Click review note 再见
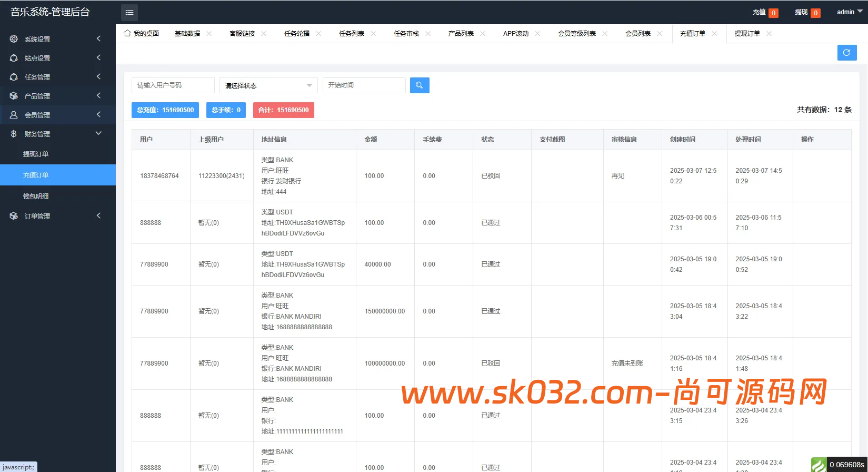This screenshot has width=868, height=472. (x=618, y=176)
